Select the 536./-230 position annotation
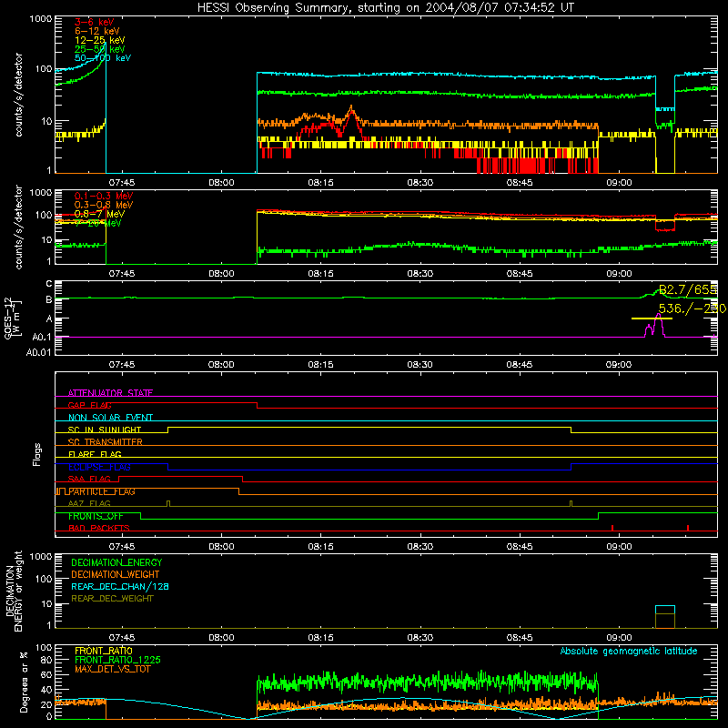728x728 pixels. click(692, 308)
